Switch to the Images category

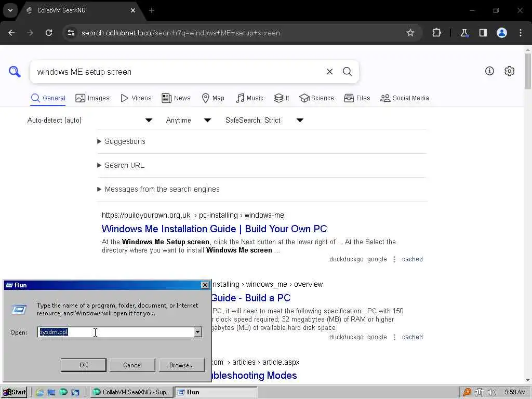[92, 98]
